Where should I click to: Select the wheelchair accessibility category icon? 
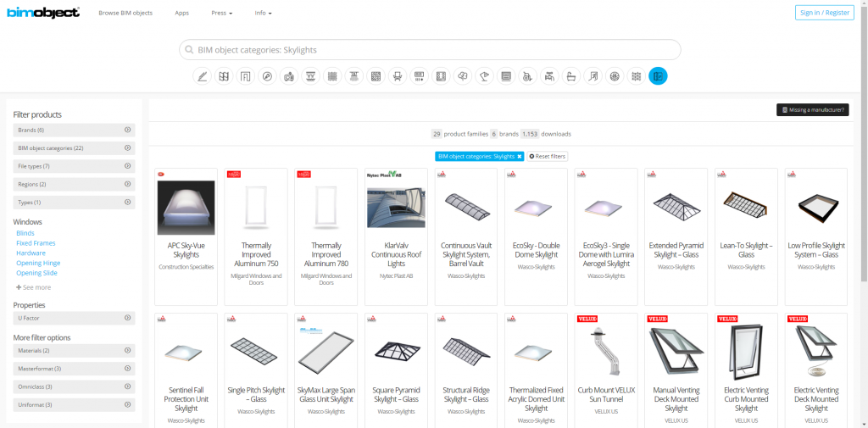pos(527,76)
